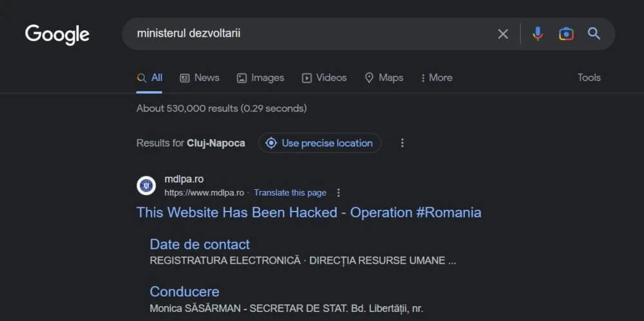Clear the search query with X icon

click(x=503, y=34)
